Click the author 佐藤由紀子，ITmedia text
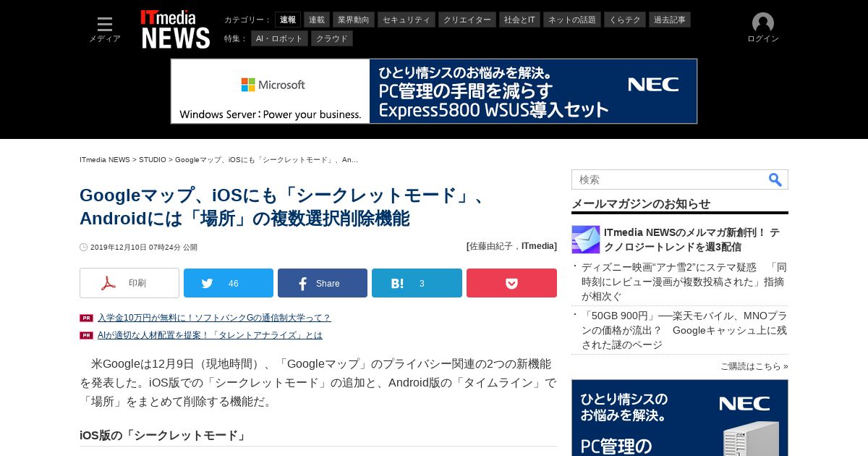 click(x=512, y=246)
